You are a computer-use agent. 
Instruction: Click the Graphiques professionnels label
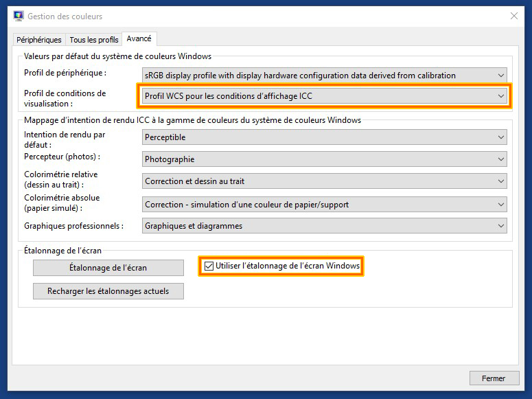73,226
